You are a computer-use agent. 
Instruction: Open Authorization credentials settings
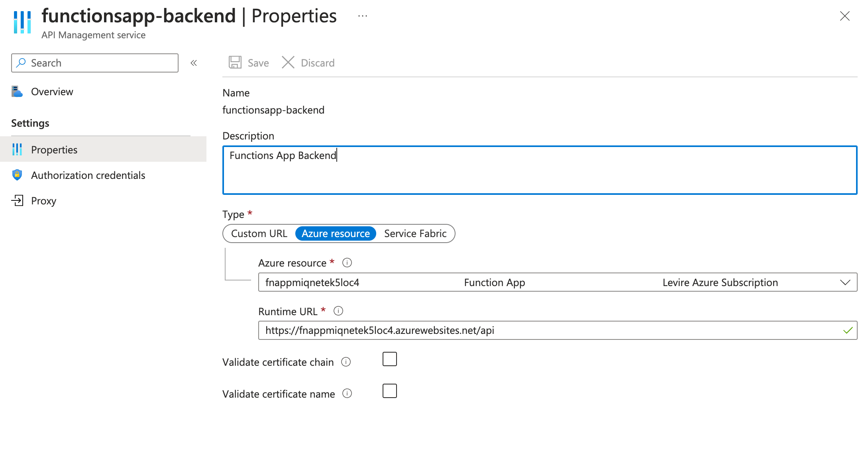point(88,175)
